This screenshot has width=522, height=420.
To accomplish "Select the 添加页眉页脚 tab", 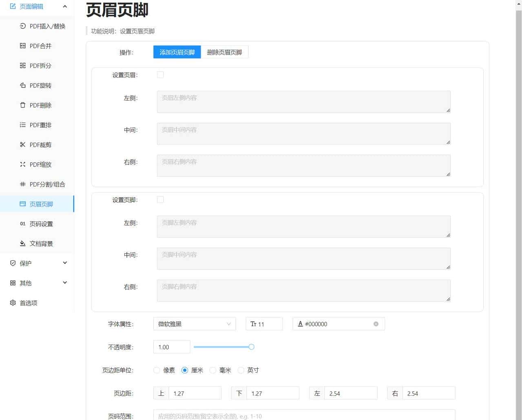I will coord(177,52).
